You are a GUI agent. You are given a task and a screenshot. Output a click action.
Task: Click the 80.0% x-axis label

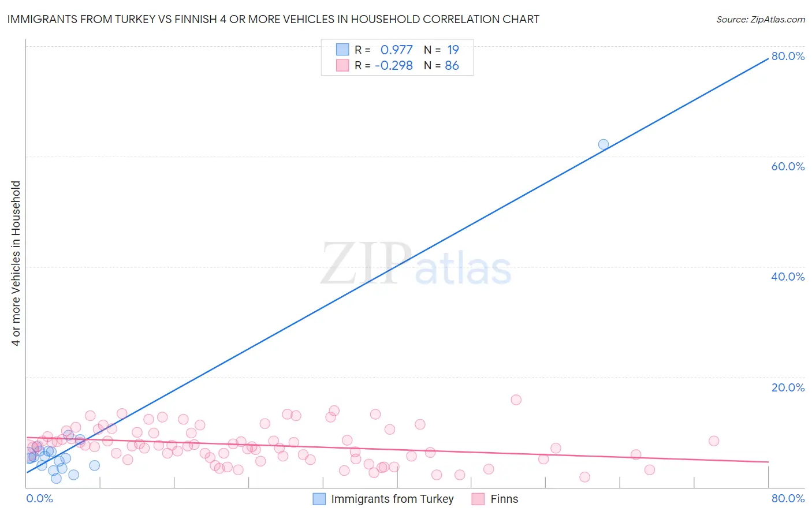[x=788, y=498]
